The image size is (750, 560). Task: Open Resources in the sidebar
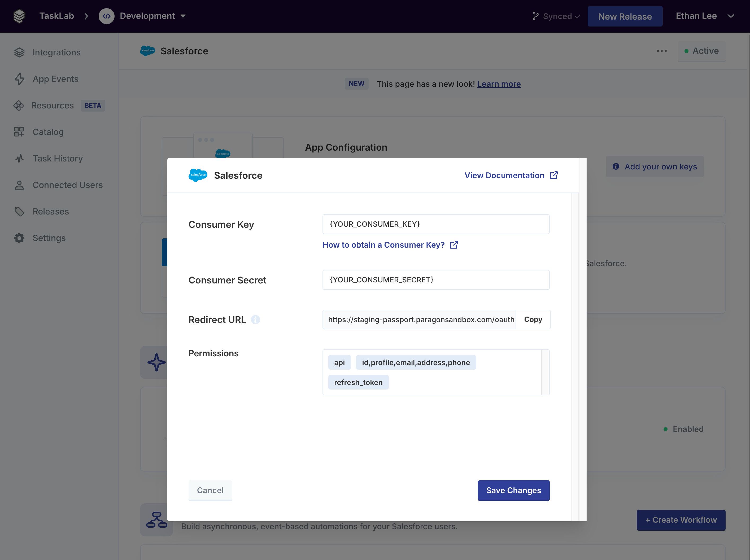(x=53, y=106)
